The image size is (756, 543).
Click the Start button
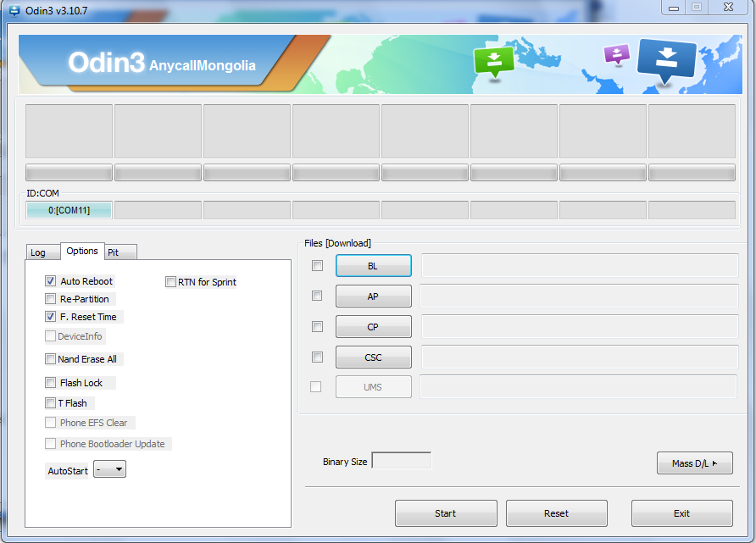point(446,513)
